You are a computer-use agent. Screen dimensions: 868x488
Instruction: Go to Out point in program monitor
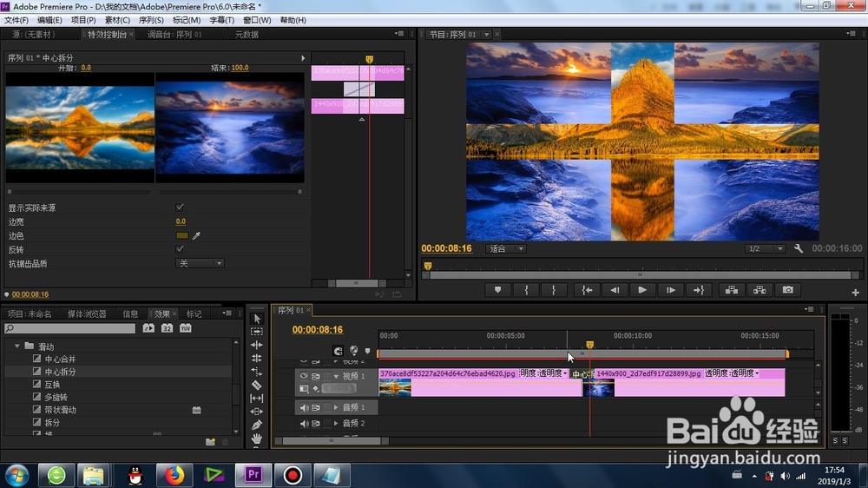[699, 290]
